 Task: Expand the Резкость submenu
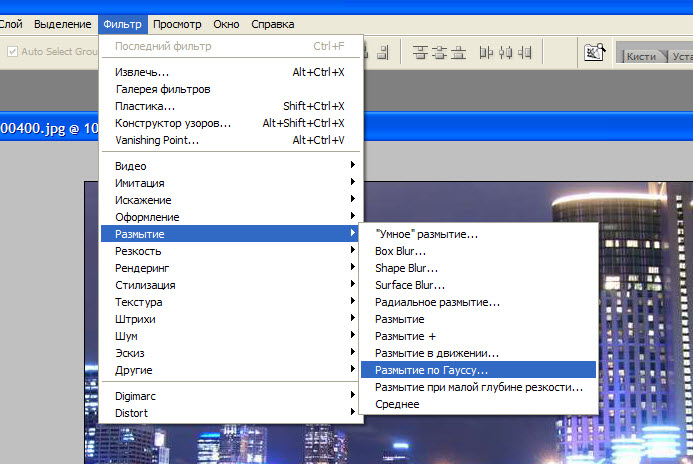[x=230, y=251]
